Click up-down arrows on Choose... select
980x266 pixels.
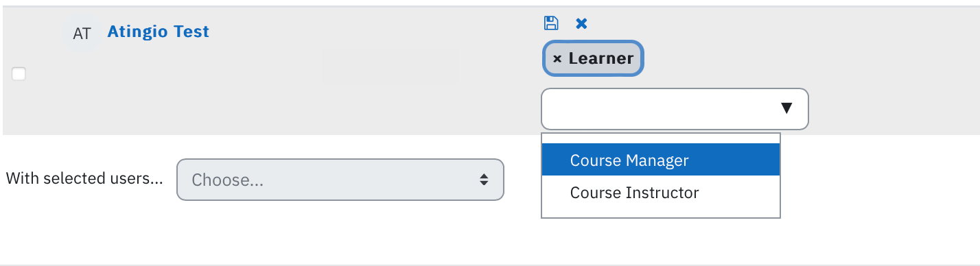(484, 180)
